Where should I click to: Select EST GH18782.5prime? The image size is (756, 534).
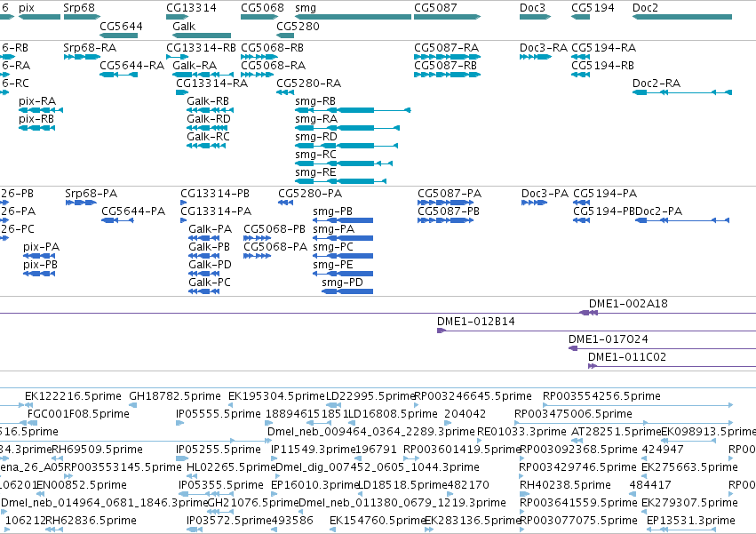point(175,396)
